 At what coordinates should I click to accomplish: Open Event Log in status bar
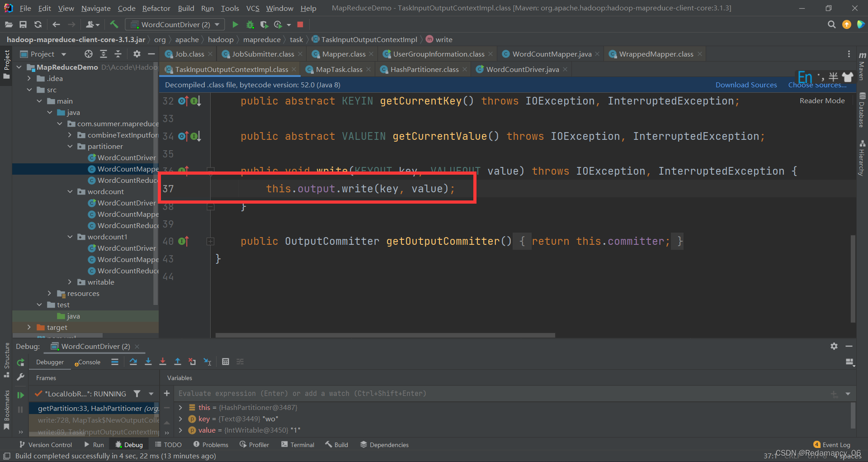tap(832, 445)
